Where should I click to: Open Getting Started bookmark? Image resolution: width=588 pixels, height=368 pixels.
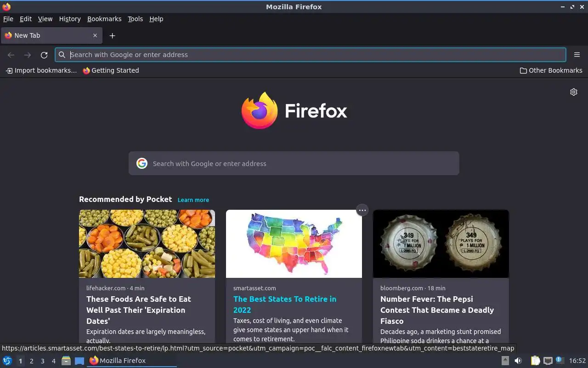pyautogui.click(x=111, y=70)
